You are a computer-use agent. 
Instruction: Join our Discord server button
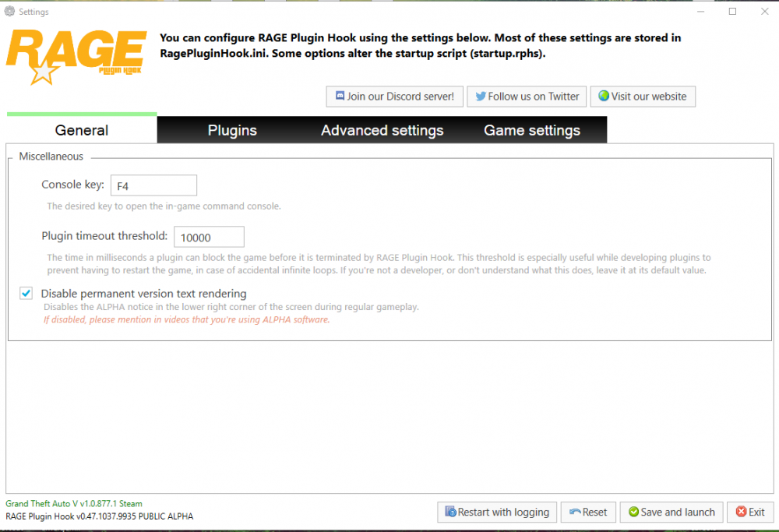[394, 97]
